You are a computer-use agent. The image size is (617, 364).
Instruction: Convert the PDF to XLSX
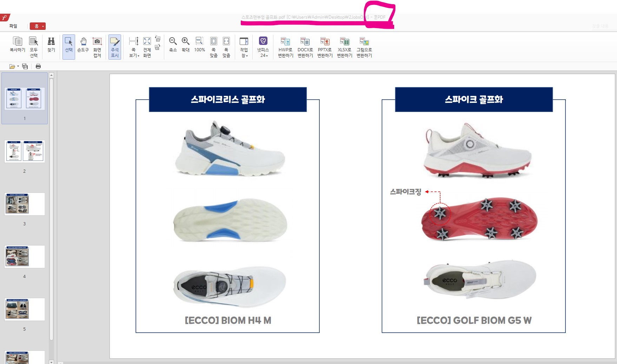(345, 47)
